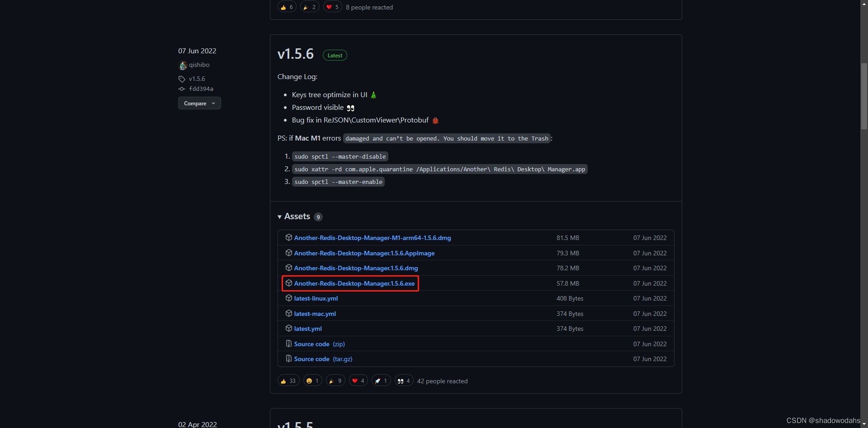The image size is (868, 428).
Task: Click heart reaction showing 5
Action: pos(333,7)
